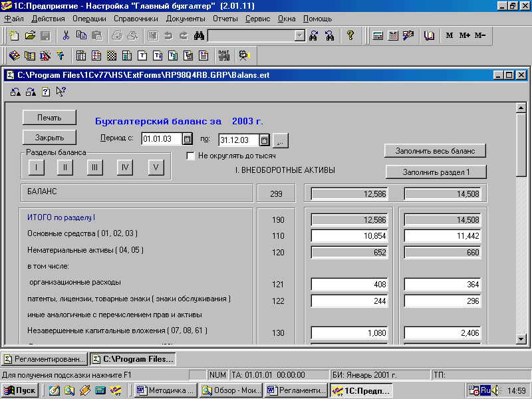Image resolution: width=532 pixels, height=399 pixels.
Task: Click the value field 244 for line 122
Action: (x=349, y=301)
